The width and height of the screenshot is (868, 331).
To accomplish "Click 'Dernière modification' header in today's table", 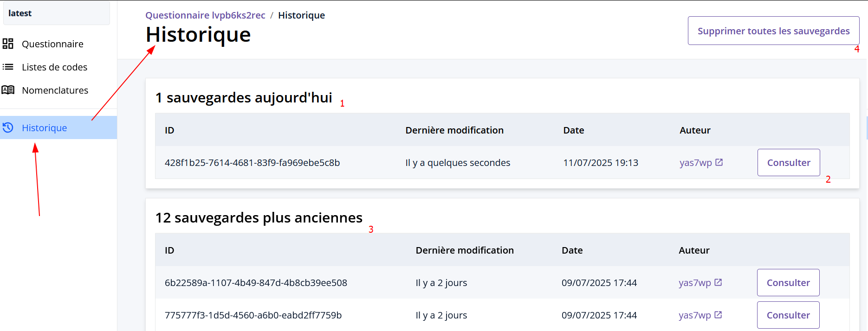I will (454, 130).
